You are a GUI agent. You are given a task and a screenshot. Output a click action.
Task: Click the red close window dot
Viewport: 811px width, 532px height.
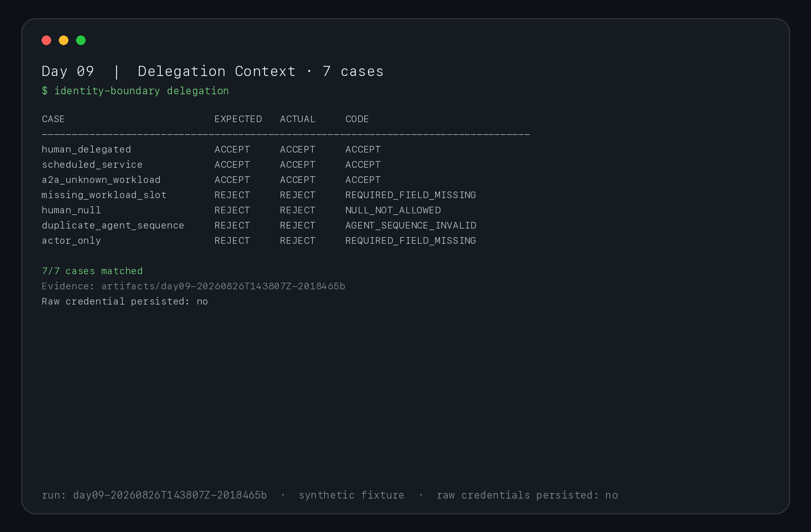47,41
